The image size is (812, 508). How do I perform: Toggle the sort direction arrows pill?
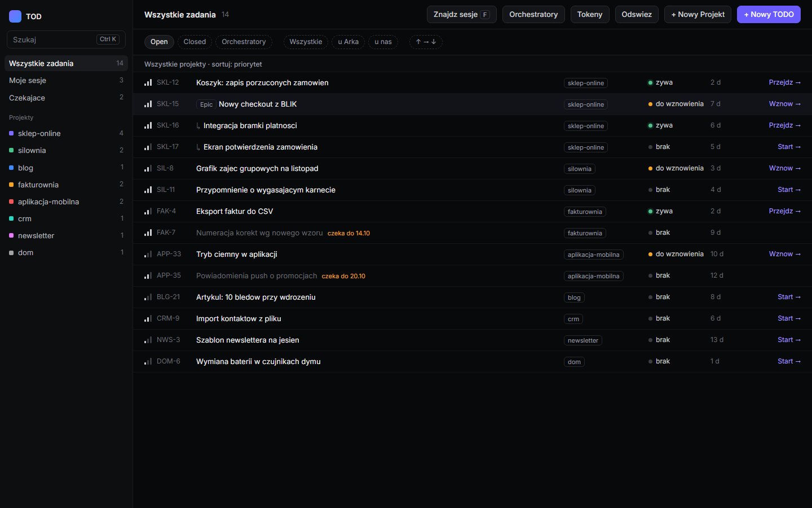426,42
